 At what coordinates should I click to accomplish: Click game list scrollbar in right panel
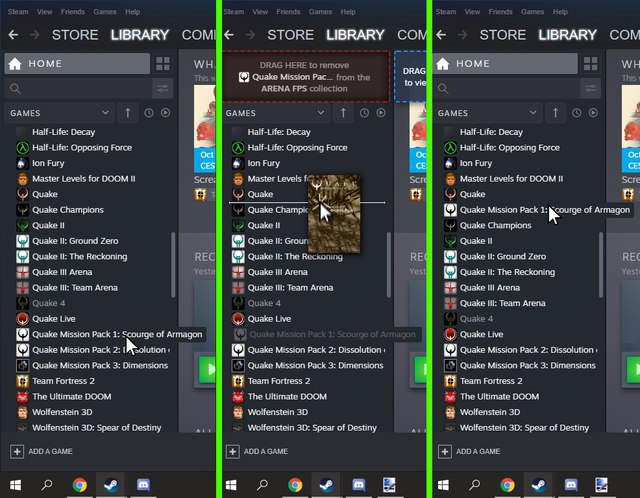[x=601, y=265]
